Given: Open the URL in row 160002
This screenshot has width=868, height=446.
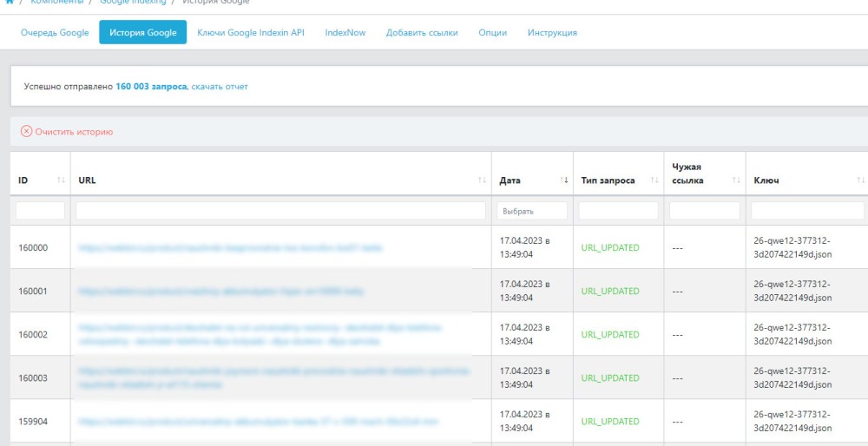Looking at the screenshot, I should click(260, 335).
